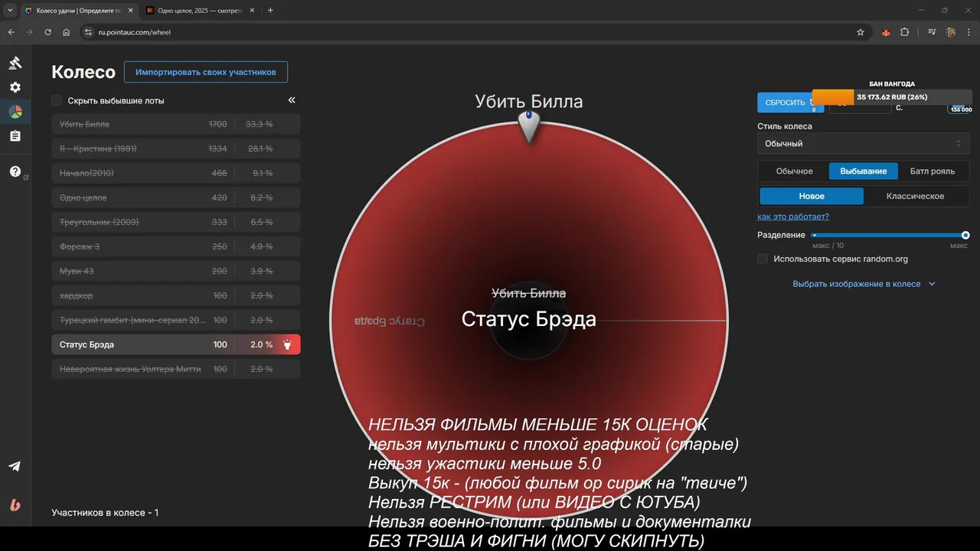Image resolution: width=980 pixels, height=551 pixels.
Task: Close the Колесо удачи tab
Action: (130, 11)
